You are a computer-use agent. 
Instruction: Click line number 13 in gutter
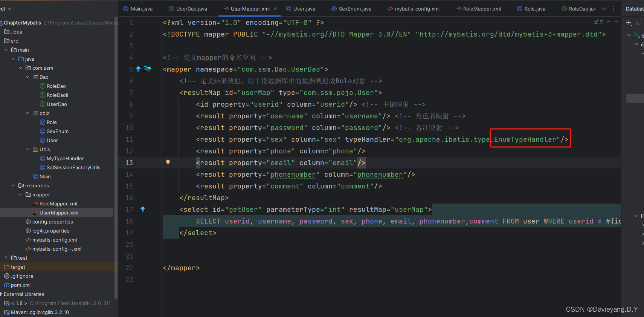click(x=129, y=162)
